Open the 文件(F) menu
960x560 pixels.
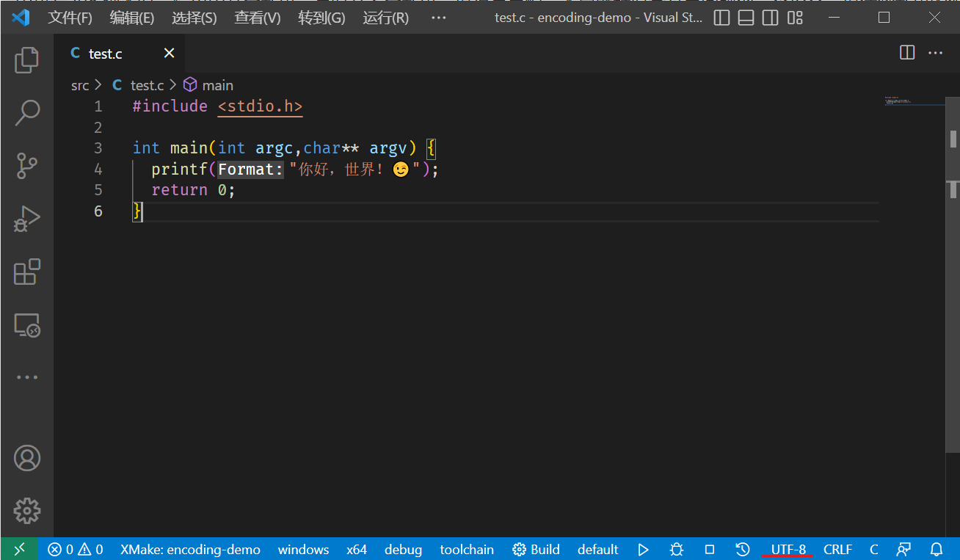(70, 18)
